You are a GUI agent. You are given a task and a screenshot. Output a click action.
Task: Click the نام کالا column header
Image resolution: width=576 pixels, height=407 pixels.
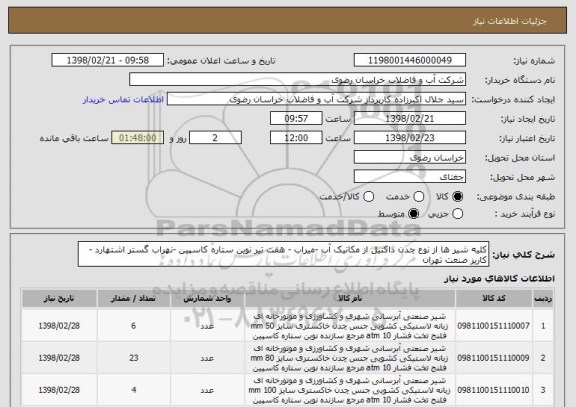click(x=350, y=298)
